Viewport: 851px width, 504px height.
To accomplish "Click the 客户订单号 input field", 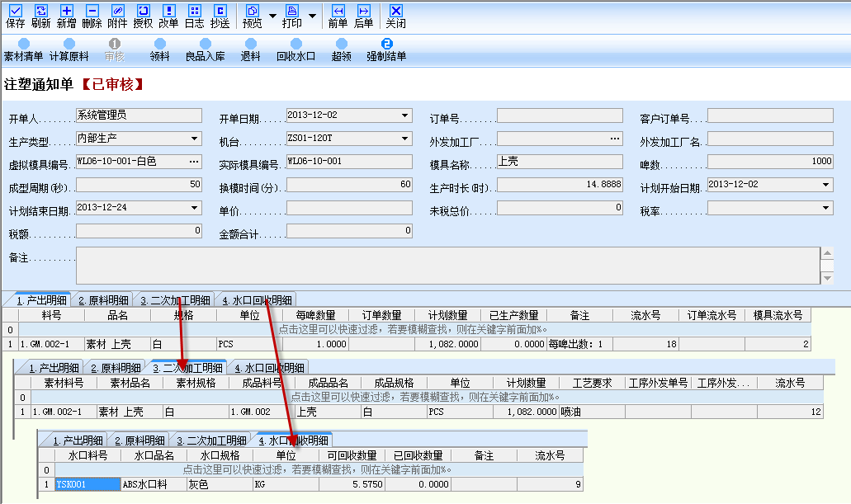I will pyautogui.click(x=770, y=115).
